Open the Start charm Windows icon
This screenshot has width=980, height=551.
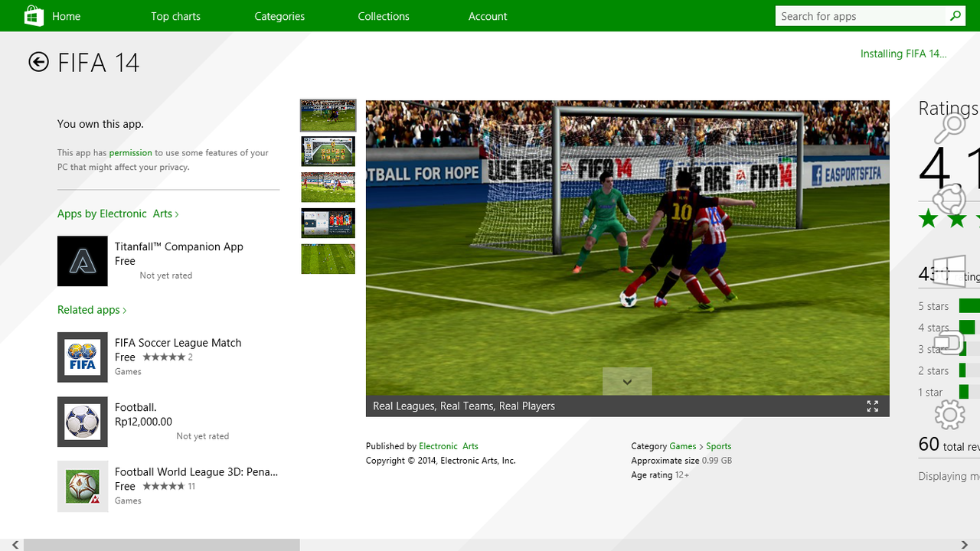pos(949,272)
